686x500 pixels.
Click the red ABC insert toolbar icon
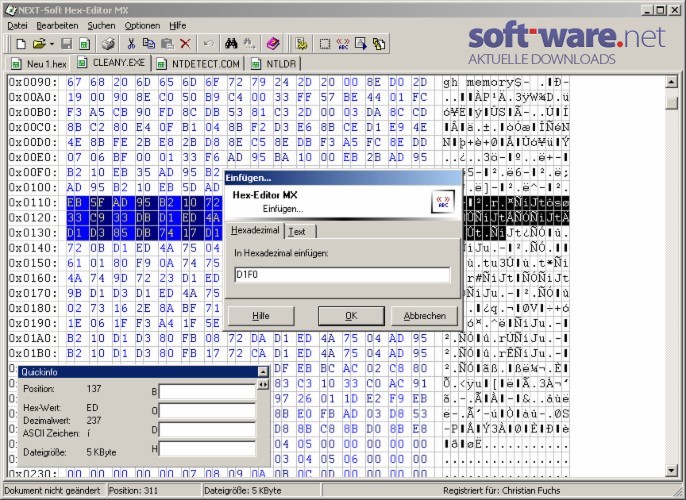pyautogui.click(x=343, y=44)
